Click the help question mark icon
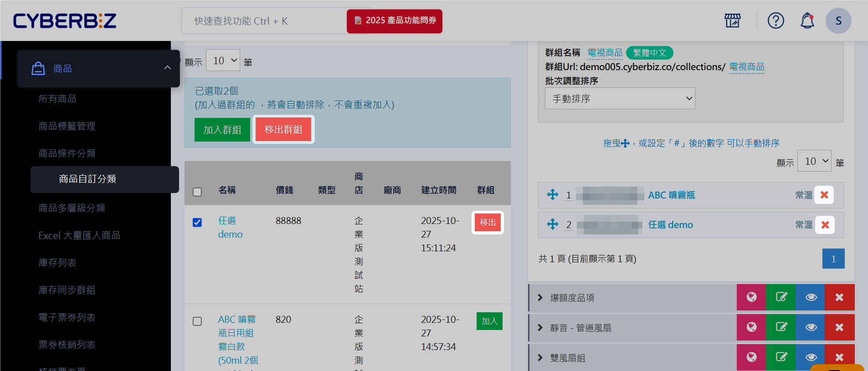Screen dimensions: 868x371 tap(776, 20)
